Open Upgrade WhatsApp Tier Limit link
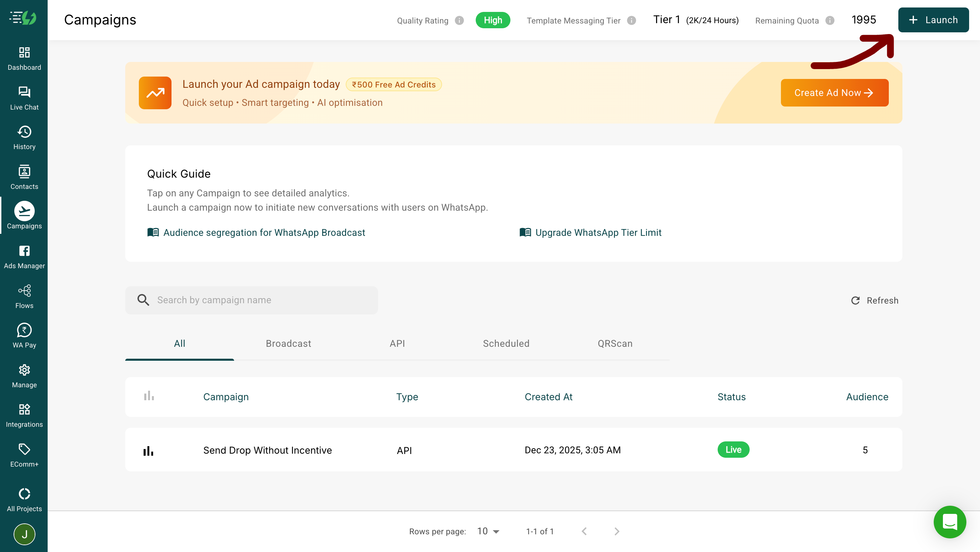Image resolution: width=980 pixels, height=552 pixels. tap(598, 232)
